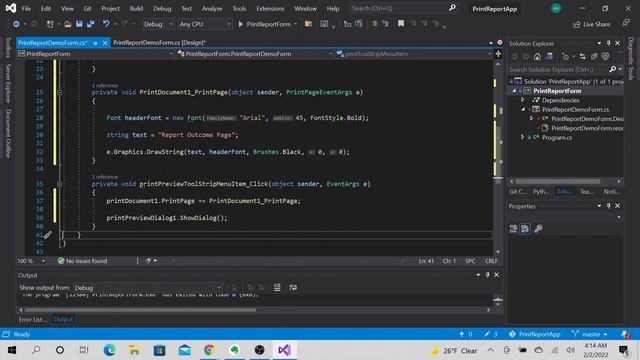Click the Clear All output icon
Screen dimensions: 640x360
pos(277,287)
